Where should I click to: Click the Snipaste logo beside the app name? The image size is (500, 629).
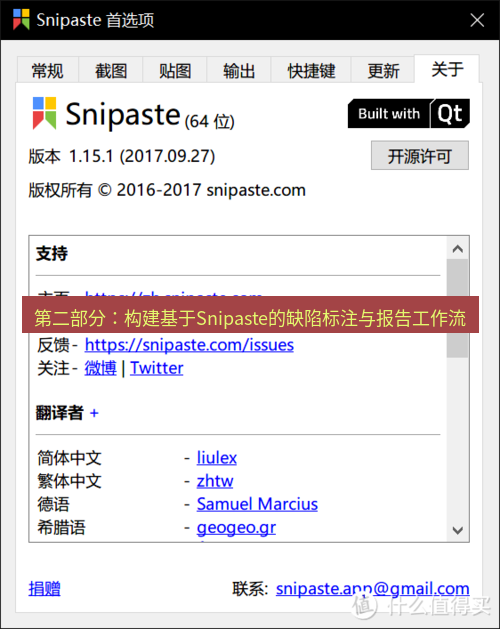[44, 113]
